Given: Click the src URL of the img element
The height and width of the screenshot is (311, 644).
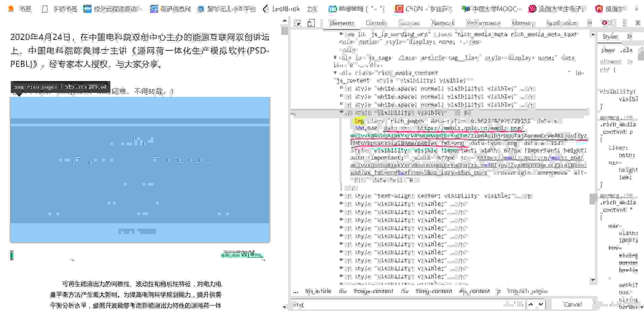Looking at the screenshot, I should pyautogui.click(x=469, y=165).
